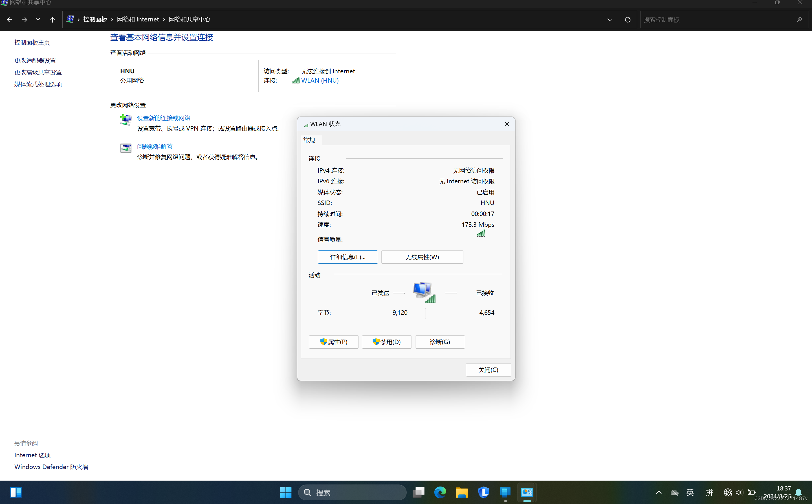Screen dimensions: 812x504
Task: Click the up-one-level arrow
Action: [x=52, y=20]
